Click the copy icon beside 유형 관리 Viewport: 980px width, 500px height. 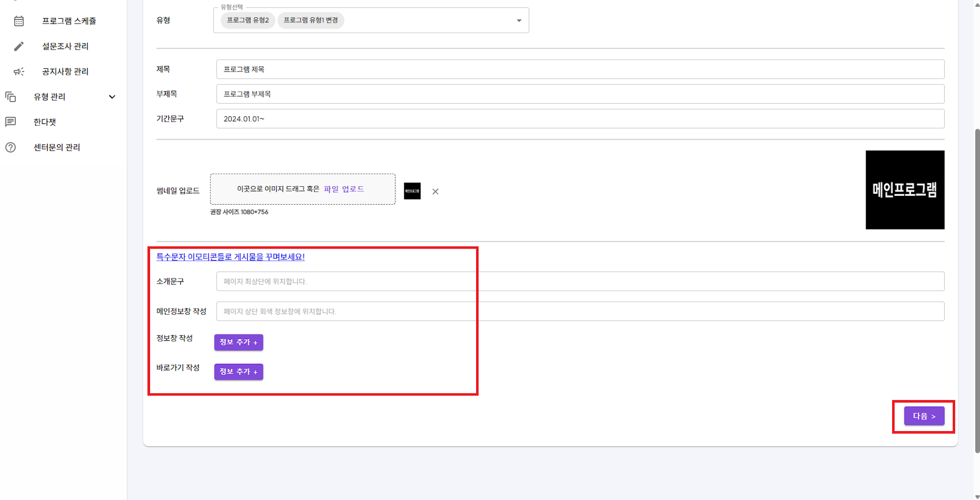click(11, 97)
